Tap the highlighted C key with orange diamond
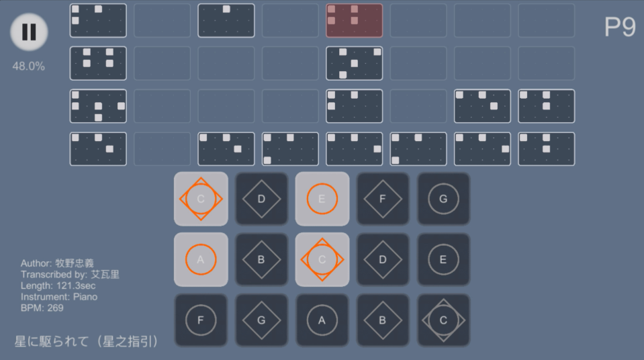644x360 pixels. (201, 199)
